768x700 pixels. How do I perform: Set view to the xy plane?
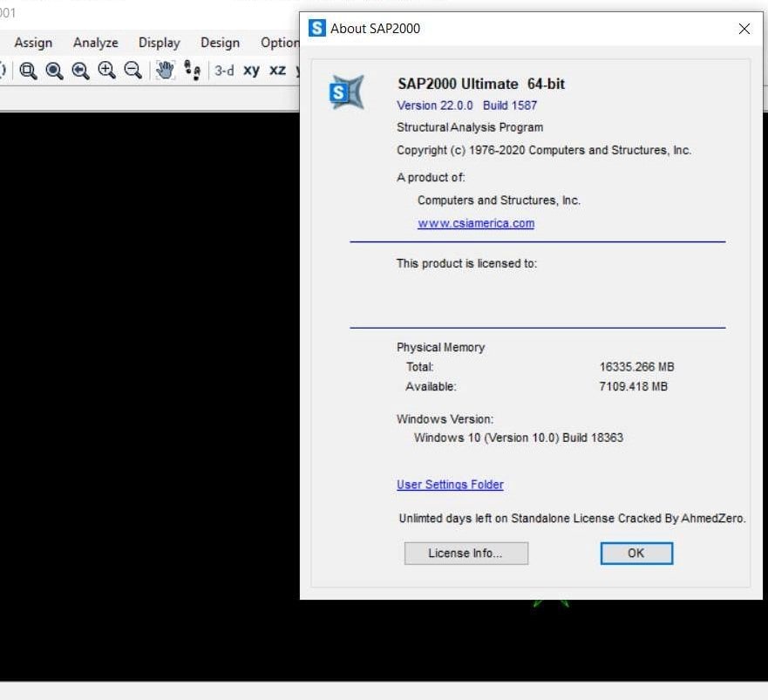[251, 71]
